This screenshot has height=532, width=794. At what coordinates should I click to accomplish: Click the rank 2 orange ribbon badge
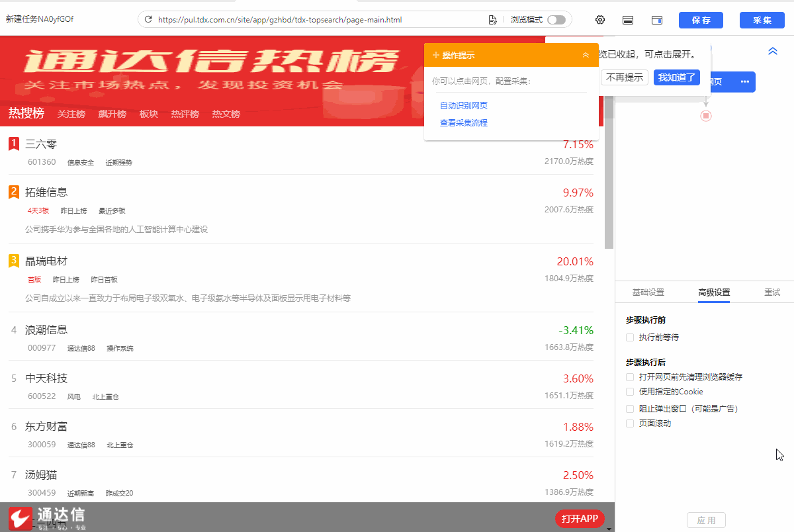[14, 193]
